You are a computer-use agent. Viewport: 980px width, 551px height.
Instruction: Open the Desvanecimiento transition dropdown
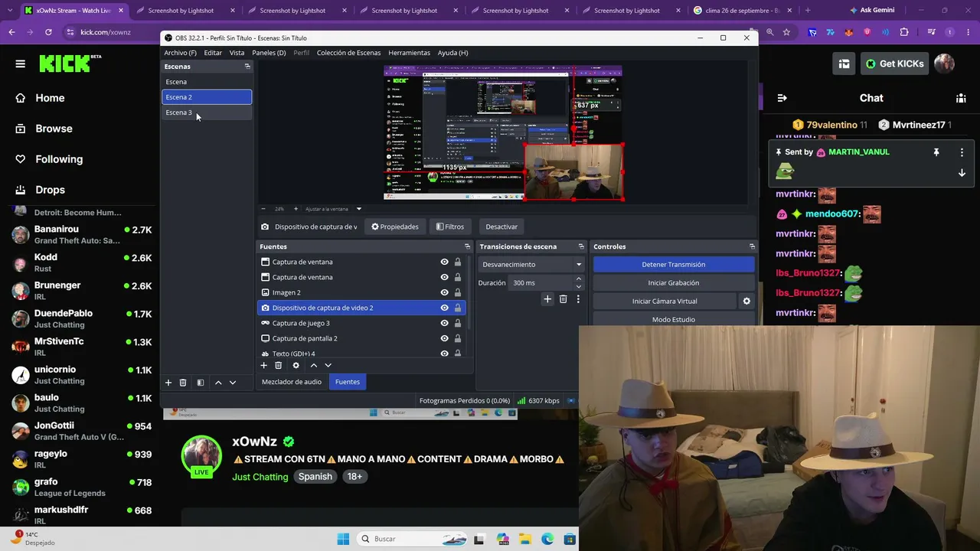(532, 264)
